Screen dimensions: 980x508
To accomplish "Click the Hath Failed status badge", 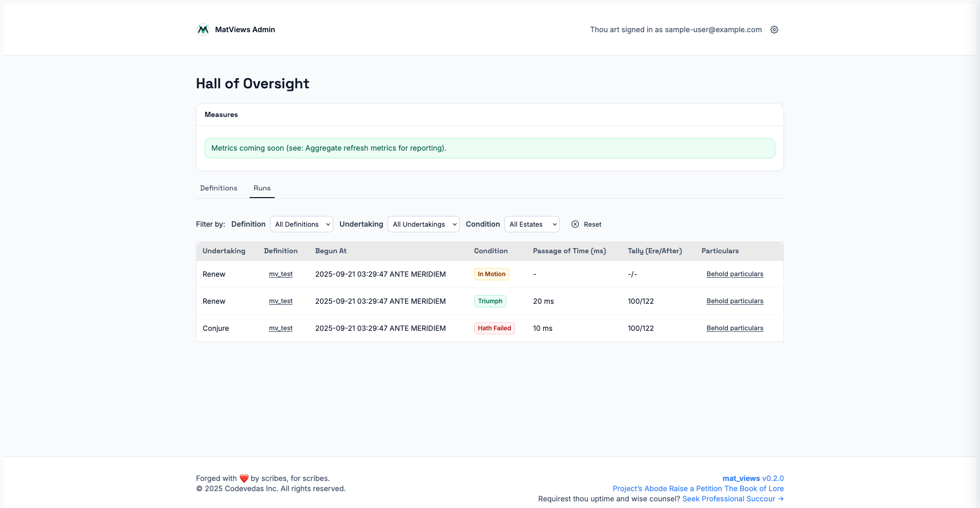I will point(494,328).
